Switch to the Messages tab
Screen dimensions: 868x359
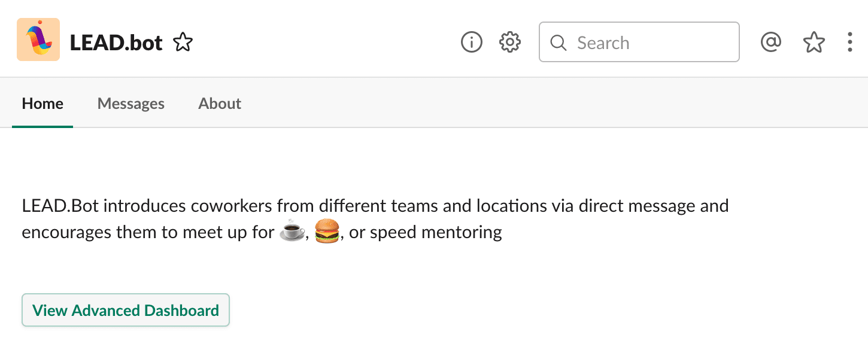click(x=130, y=104)
